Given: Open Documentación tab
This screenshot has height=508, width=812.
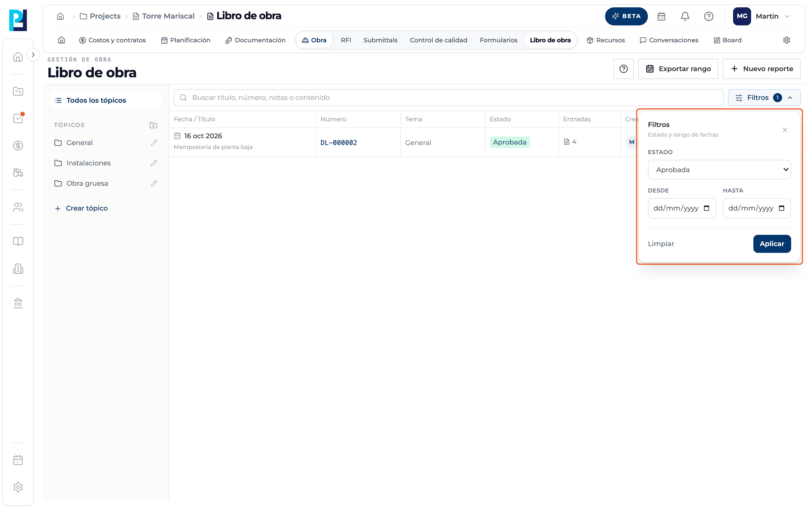Looking at the screenshot, I should point(255,40).
